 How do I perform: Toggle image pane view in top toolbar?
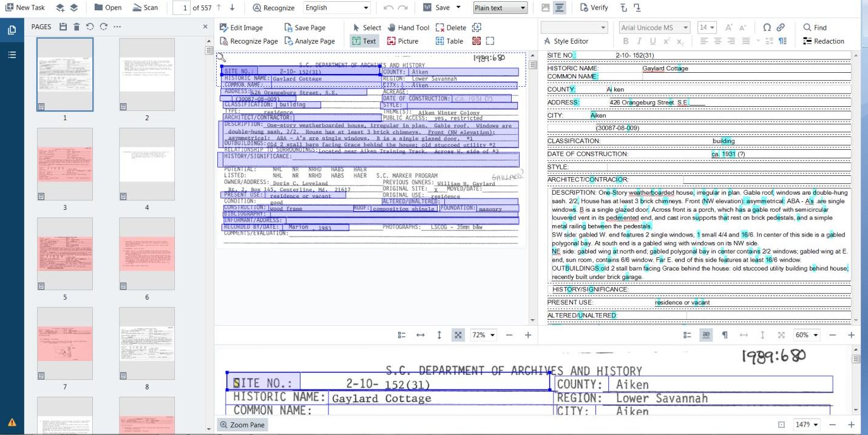(545, 8)
